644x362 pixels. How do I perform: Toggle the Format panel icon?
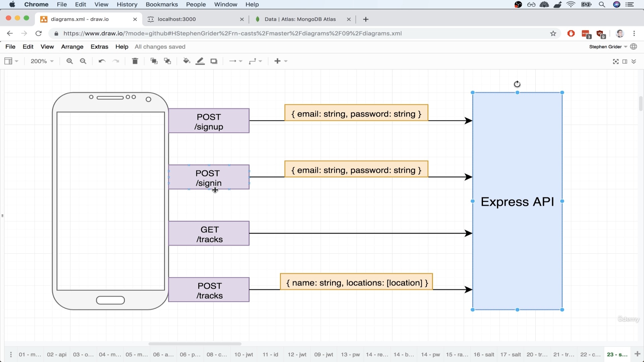[x=625, y=61]
